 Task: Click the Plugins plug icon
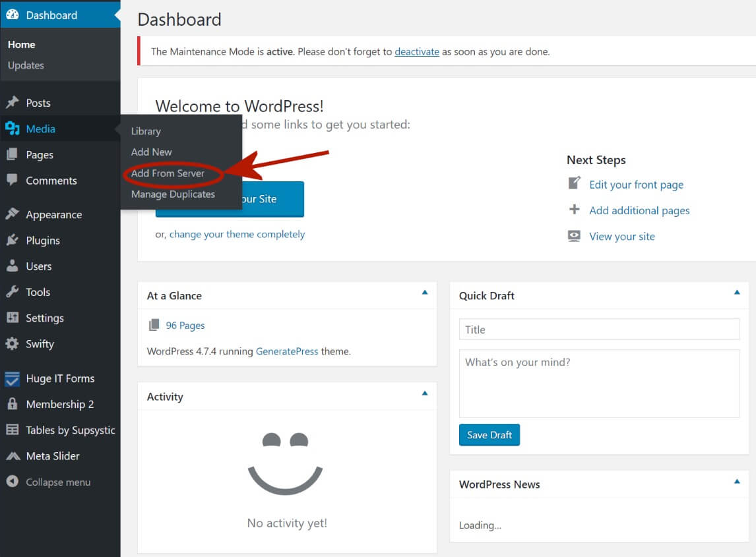pos(13,240)
